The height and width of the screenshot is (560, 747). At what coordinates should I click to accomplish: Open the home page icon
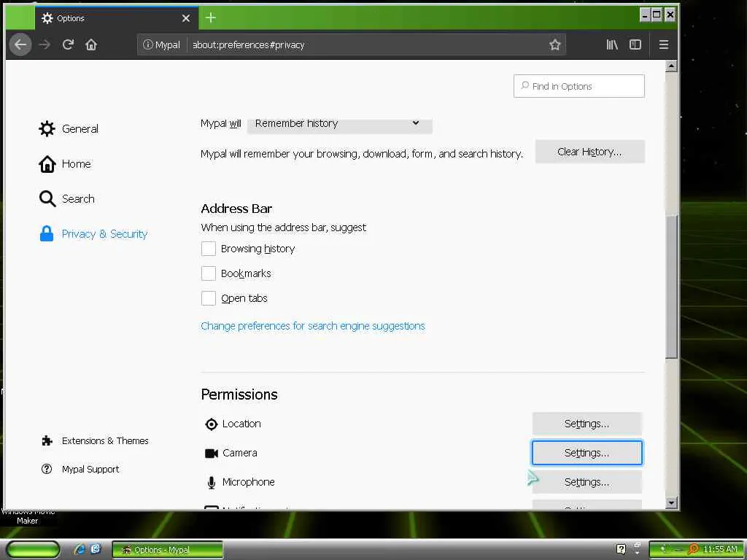pos(91,44)
